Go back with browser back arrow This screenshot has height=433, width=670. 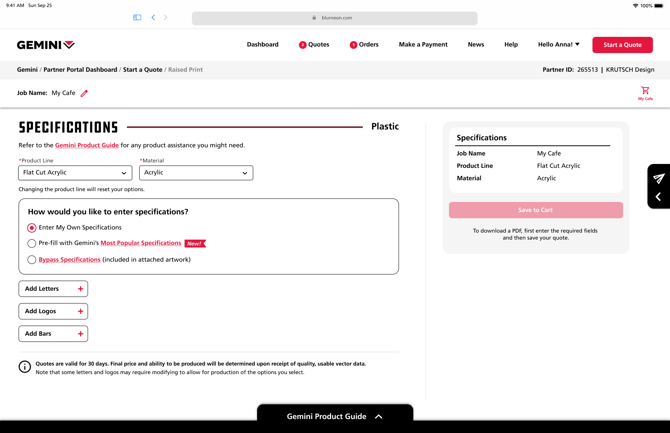coord(153,17)
